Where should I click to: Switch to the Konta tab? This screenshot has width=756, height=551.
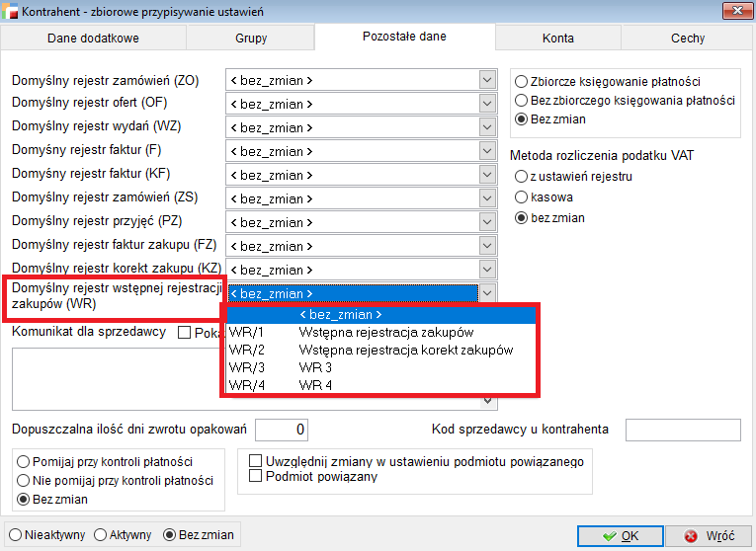coord(557,39)
